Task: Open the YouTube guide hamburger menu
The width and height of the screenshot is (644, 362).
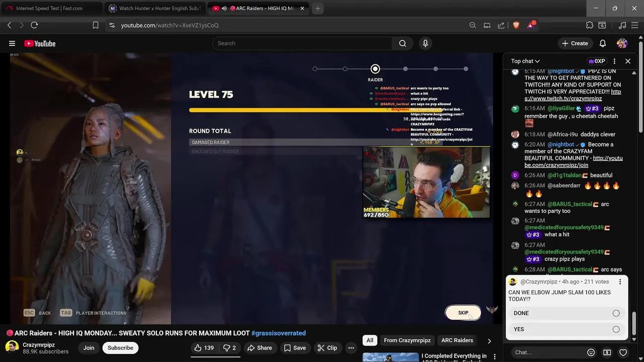Action: [12, 43]
